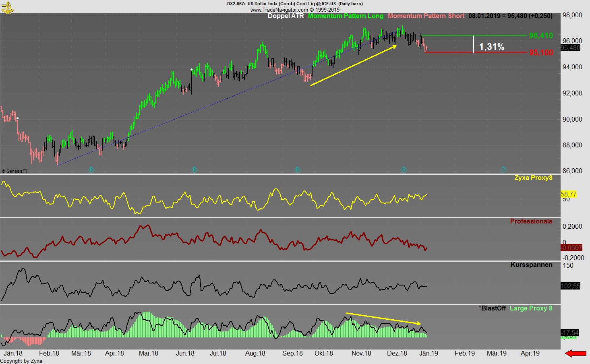This screenshot has height=364, width=590.
Task: Click the gold Trade Navigator logo icon
Action: pos(7,7)
